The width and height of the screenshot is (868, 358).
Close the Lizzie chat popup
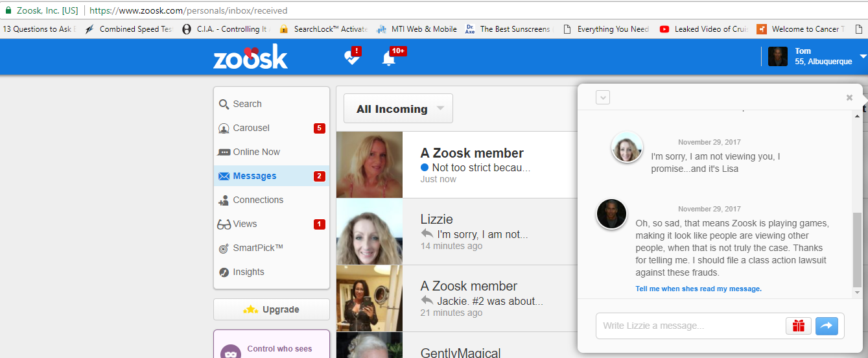point(849,98)
